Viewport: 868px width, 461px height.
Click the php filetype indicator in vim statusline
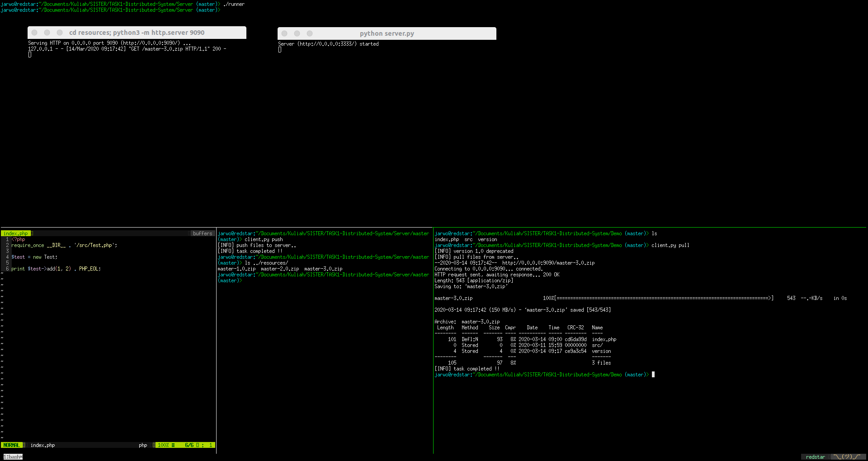tap(143, 445)
